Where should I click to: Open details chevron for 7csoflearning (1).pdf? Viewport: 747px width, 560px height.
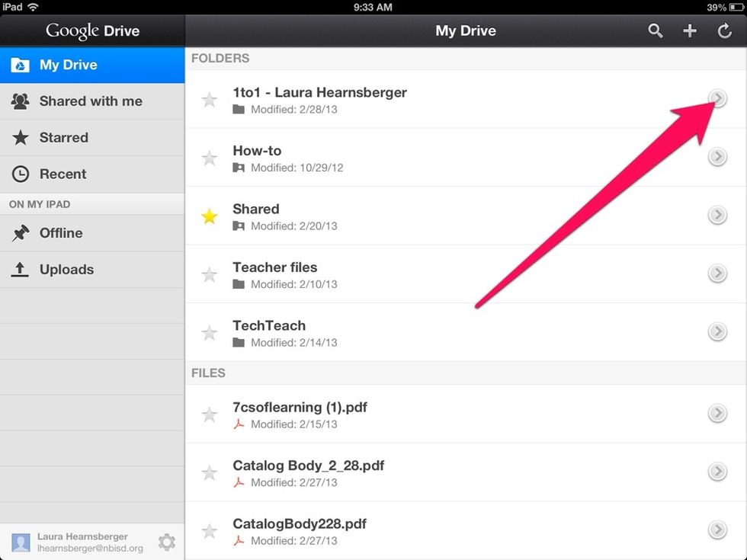(x=717, y=413)
